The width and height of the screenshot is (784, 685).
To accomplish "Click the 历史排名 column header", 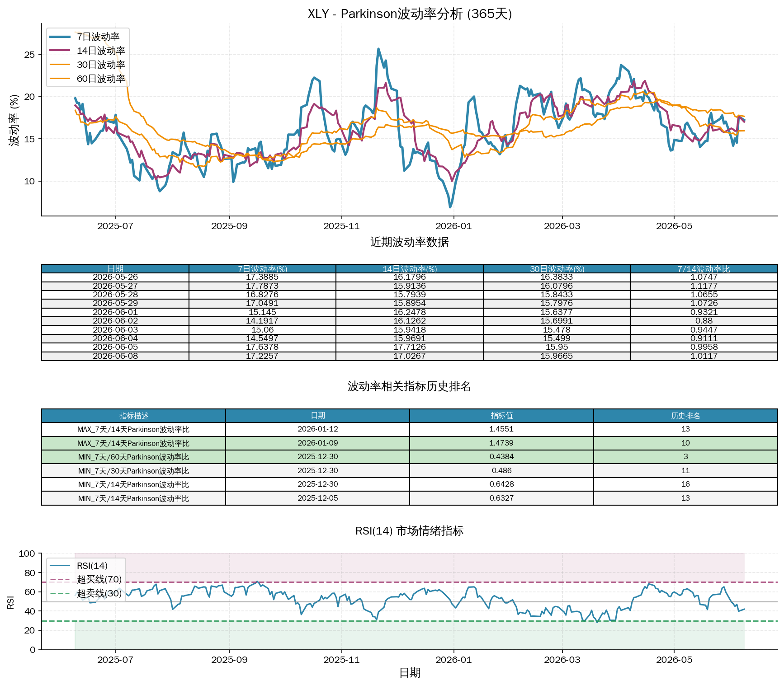I will tap(686, 416).
